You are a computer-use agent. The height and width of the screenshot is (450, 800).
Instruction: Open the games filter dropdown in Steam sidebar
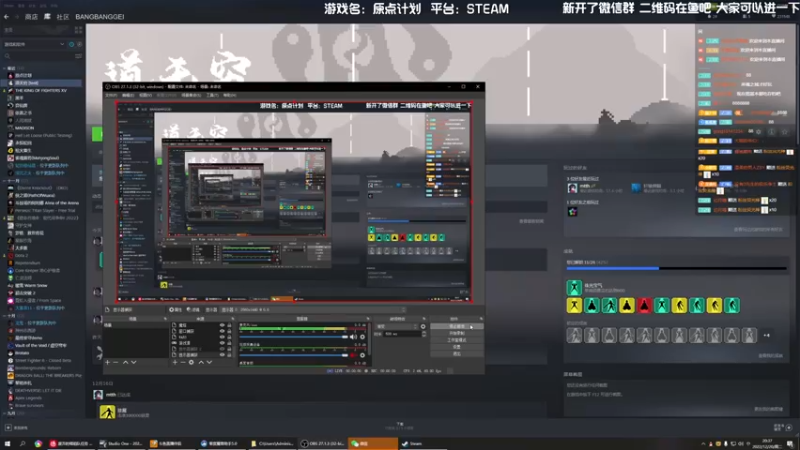coord(34,44)
